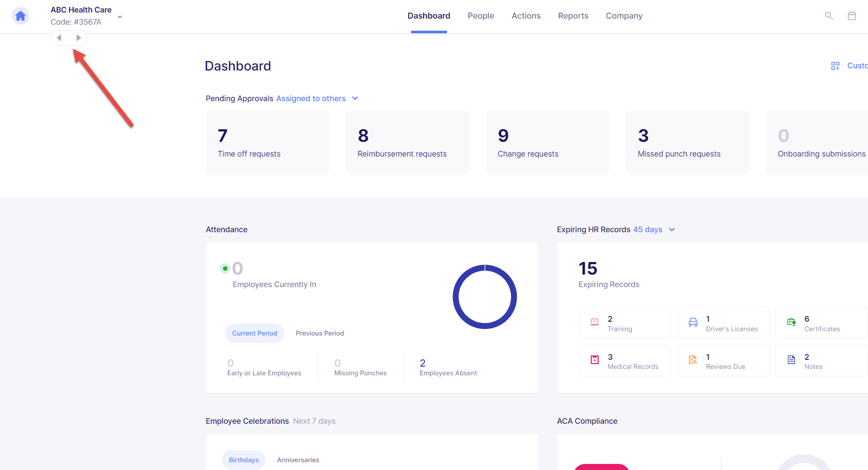Click the Next 7 days label
The width and height of the screenshot is (868, 470).
(314, 421)
